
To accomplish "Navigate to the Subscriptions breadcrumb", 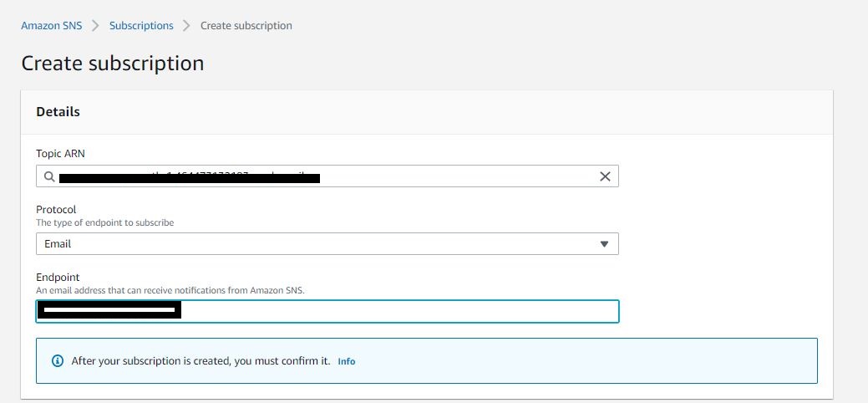I will point(141,26).
